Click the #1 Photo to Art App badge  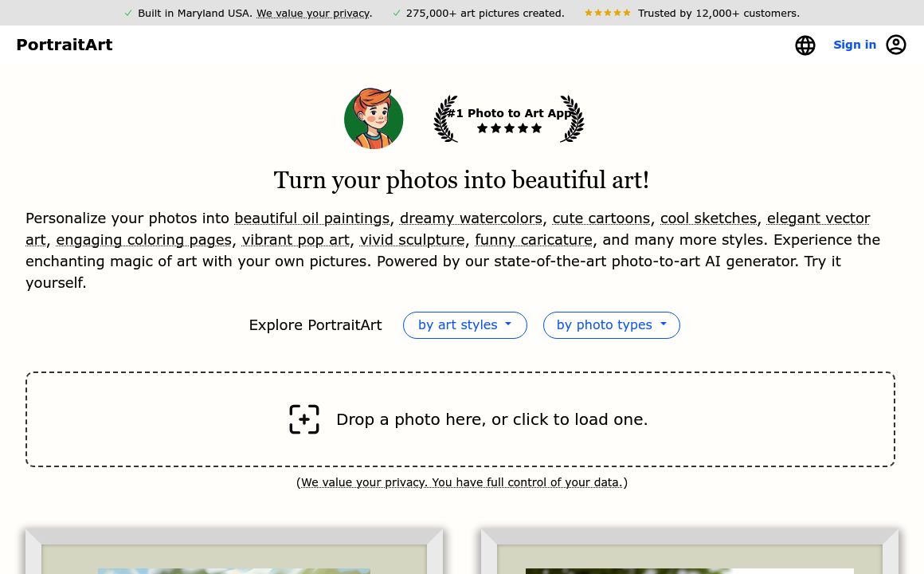[x=509, y=119]
